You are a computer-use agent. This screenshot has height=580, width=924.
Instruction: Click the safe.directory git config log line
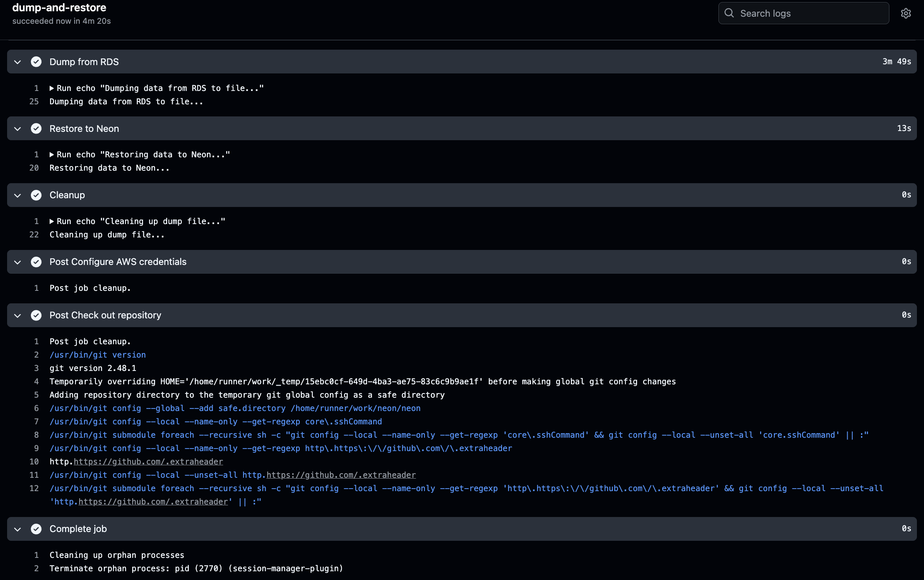(x=235, y=408)
